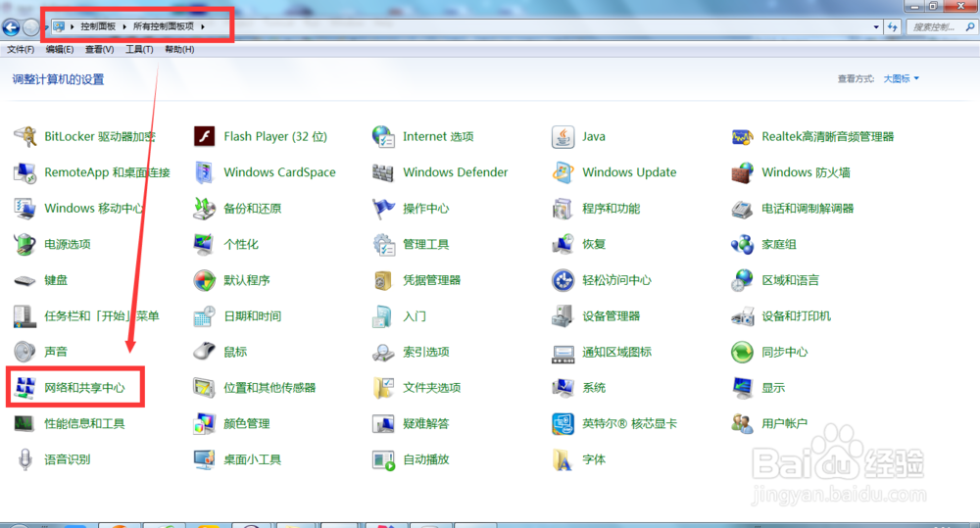Open the 声音 speaker icon
Screen dimensions: 980x528
coord(25,352)
